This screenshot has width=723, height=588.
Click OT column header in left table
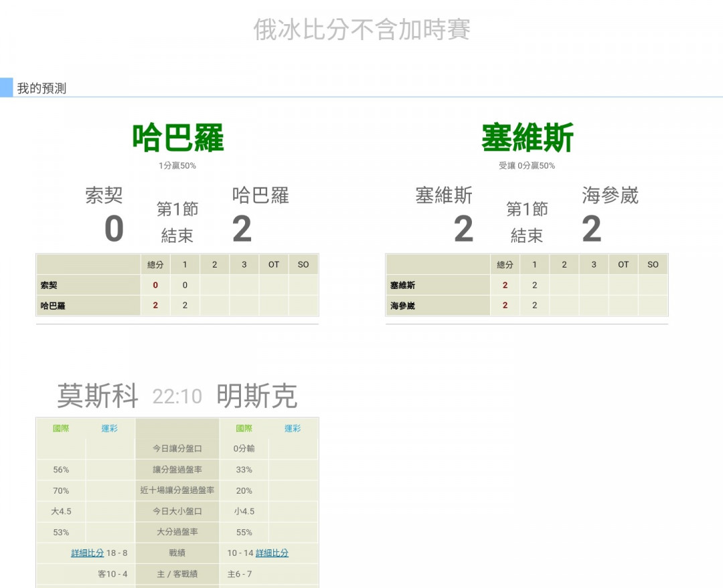[x=274, y=264]
